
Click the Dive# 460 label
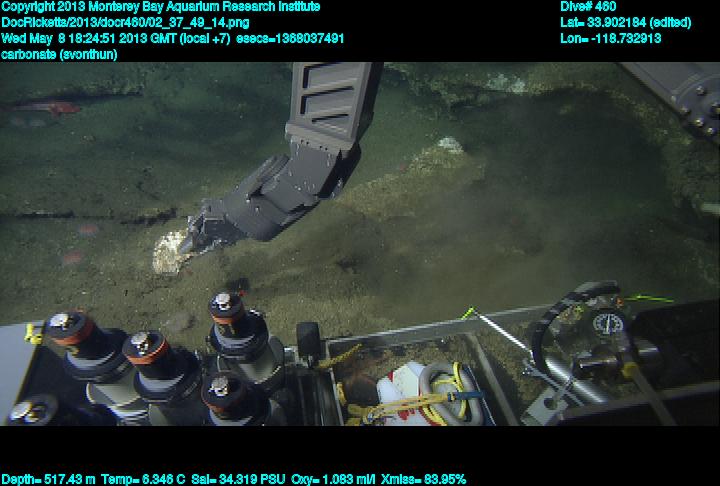(588, 6)
